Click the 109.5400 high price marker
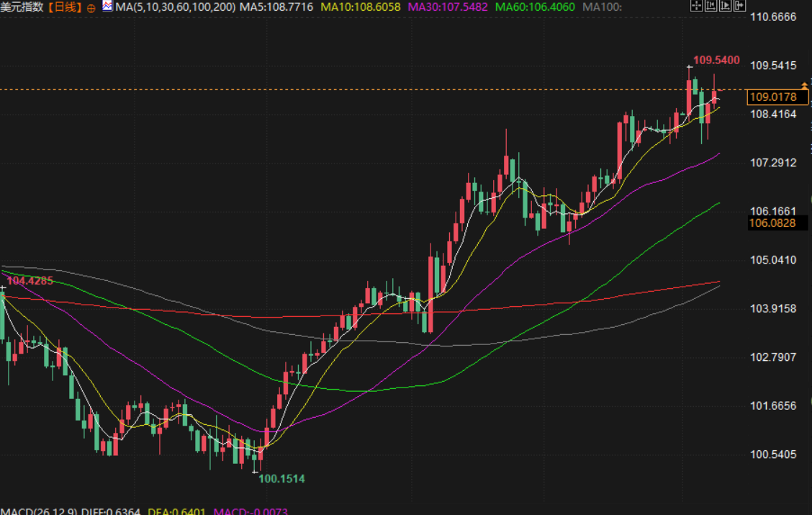The width and height of the screenshot is (812, 515). click(x=716, y=61)
